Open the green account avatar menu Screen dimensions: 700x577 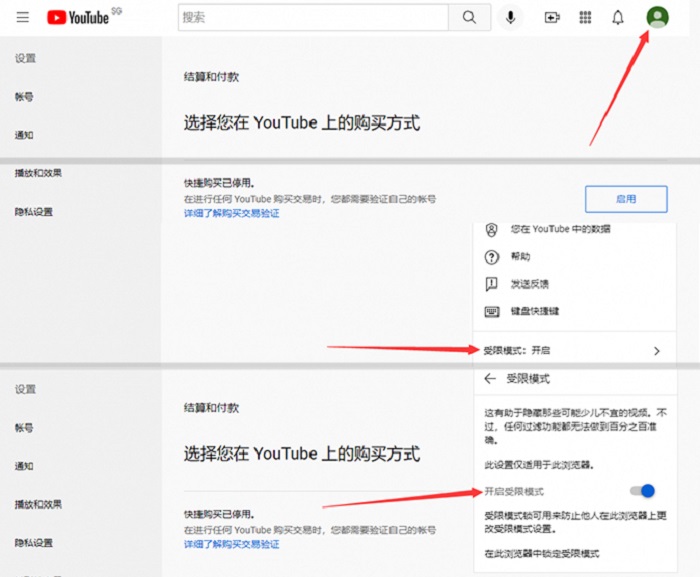(657, 17)
